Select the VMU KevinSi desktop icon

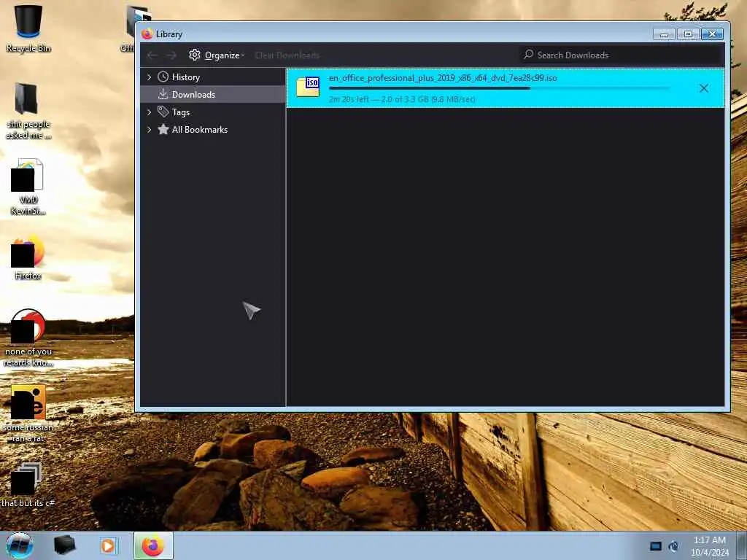pos(28,187)
